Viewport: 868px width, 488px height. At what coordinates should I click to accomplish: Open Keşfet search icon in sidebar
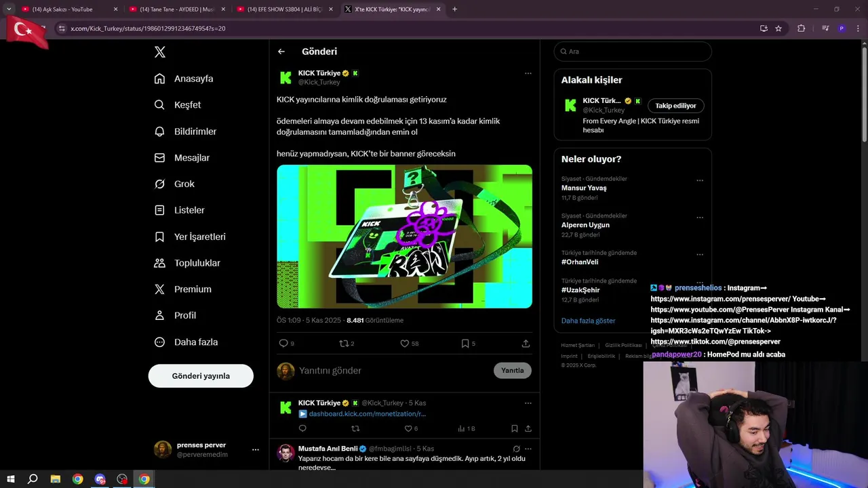click(159, 105)
